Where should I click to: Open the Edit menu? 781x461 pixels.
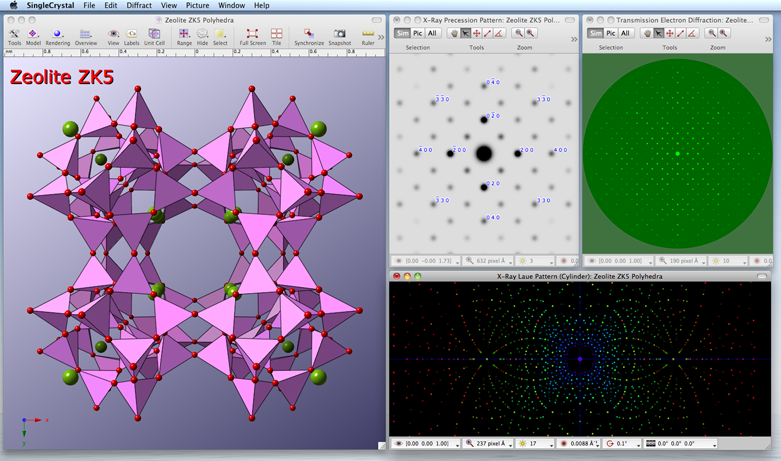click(111, 5)
